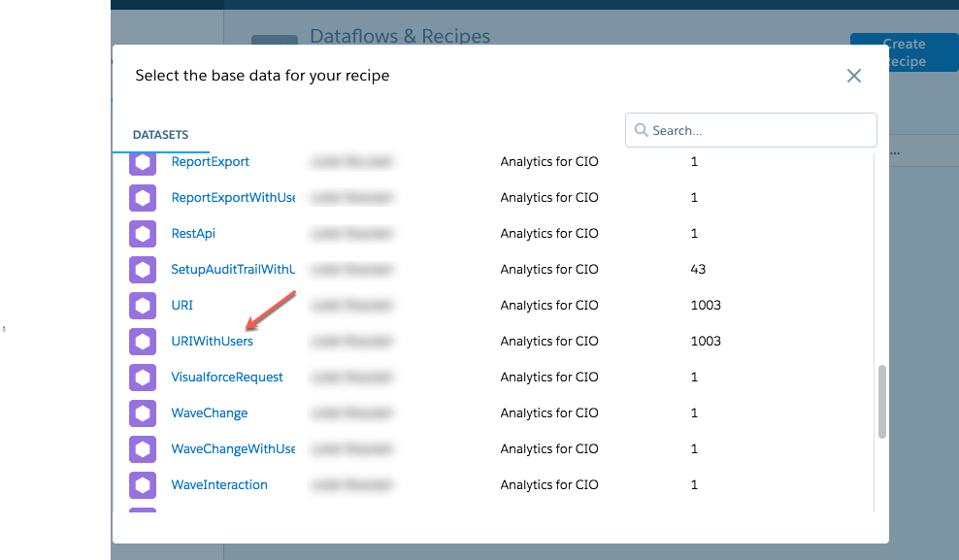Click row count 1003 in URIWithUsers row
Image resolution: width=959 pixels, height=560 pixels.
click(706, 341)
